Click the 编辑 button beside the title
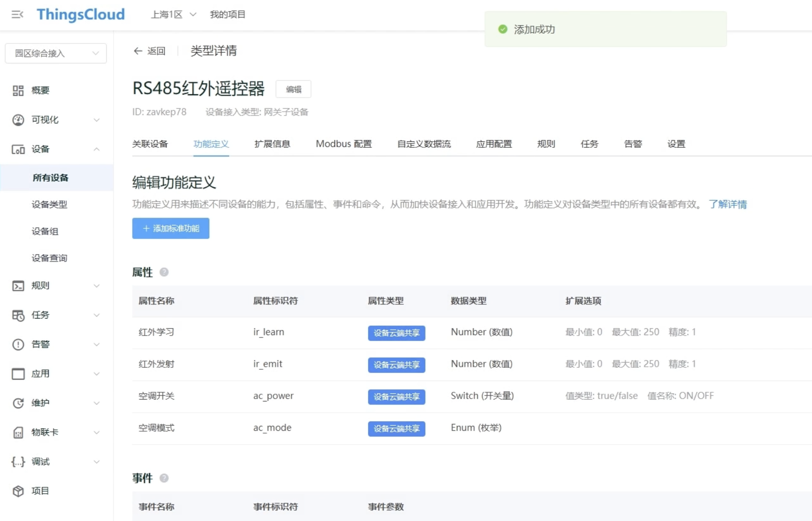 tap(293, 89)
